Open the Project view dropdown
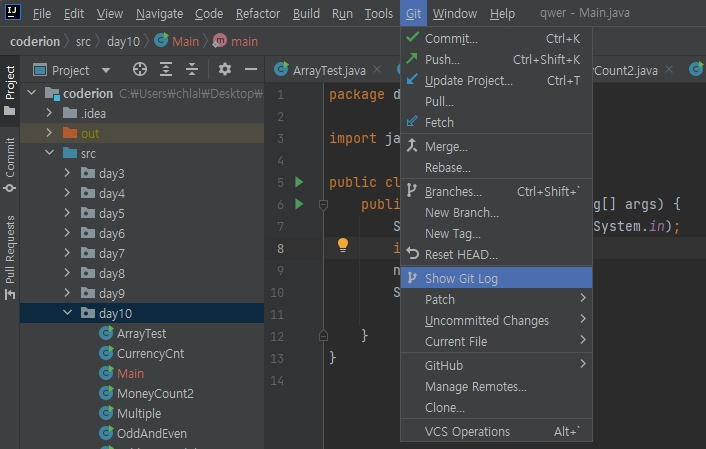706x449 pixels. click(106, 70)
